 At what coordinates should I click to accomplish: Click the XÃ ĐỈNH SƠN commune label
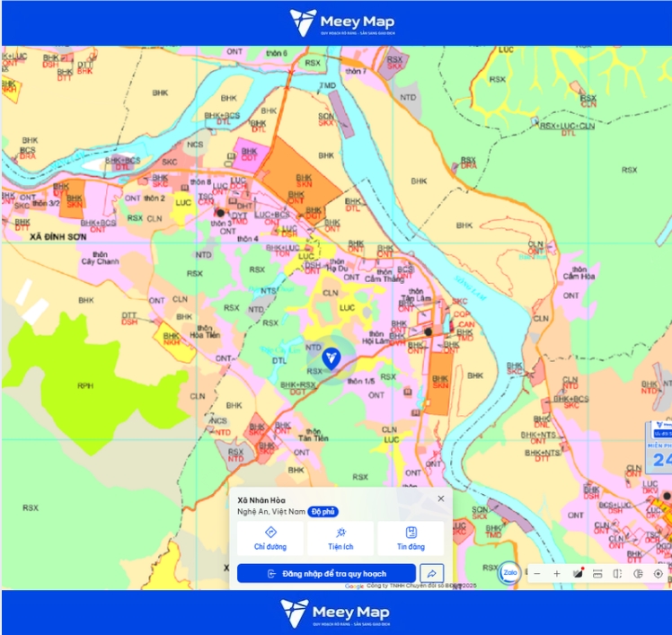click(58, 236)
